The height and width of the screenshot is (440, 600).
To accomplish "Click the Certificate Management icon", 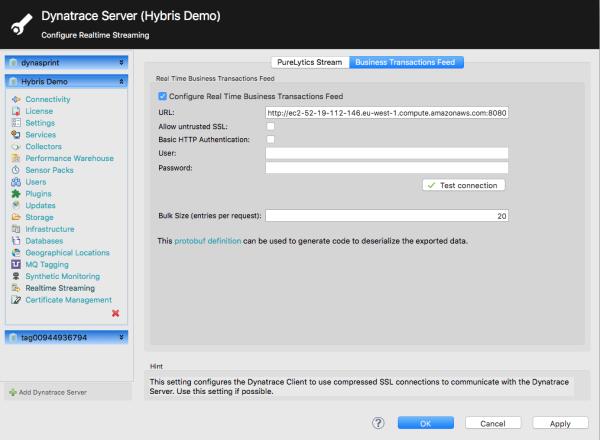I will point(16,300).
